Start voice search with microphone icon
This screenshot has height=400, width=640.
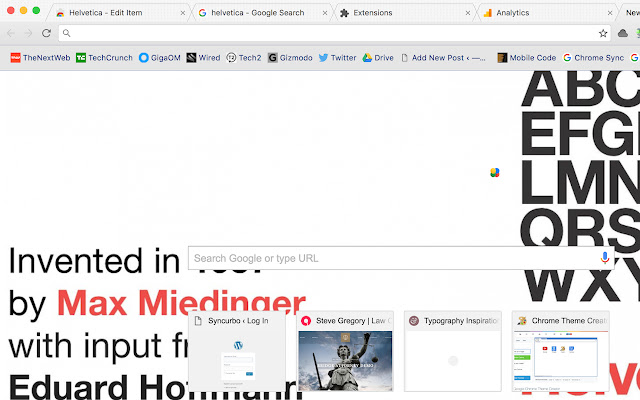tap(604, 258)
